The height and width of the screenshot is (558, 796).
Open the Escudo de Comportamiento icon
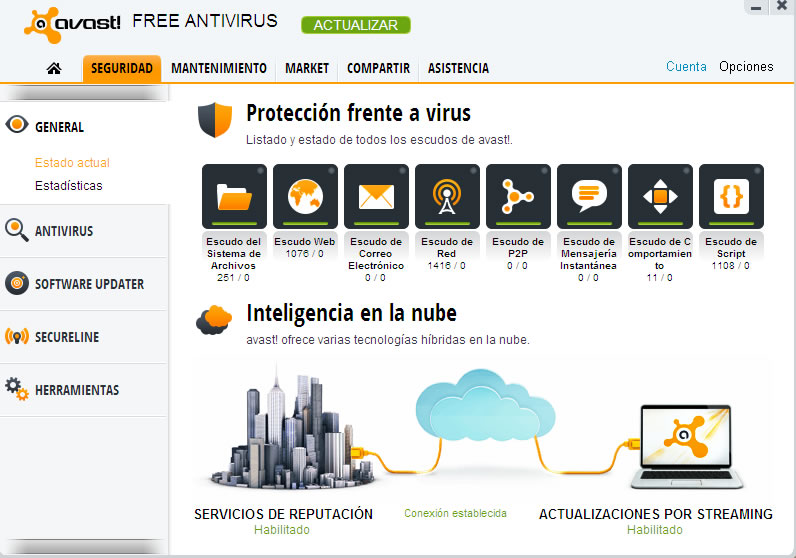(660, 196)
